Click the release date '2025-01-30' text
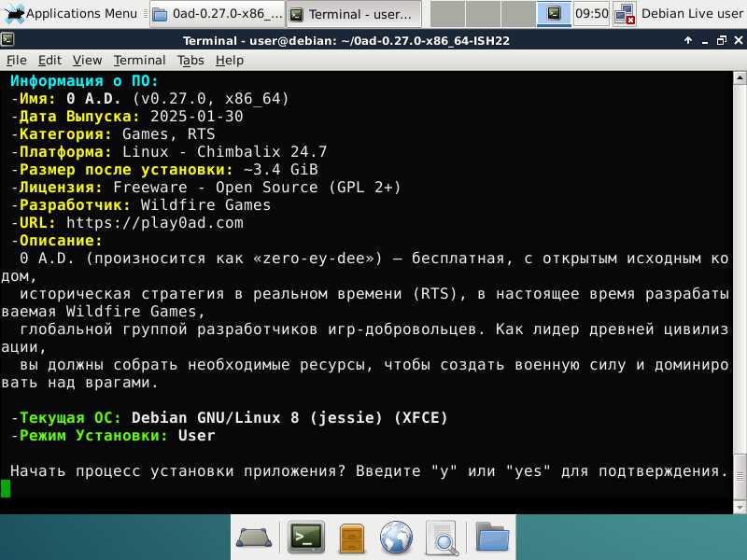The width and height of the screenshot is (747, 560). [197, 116]
